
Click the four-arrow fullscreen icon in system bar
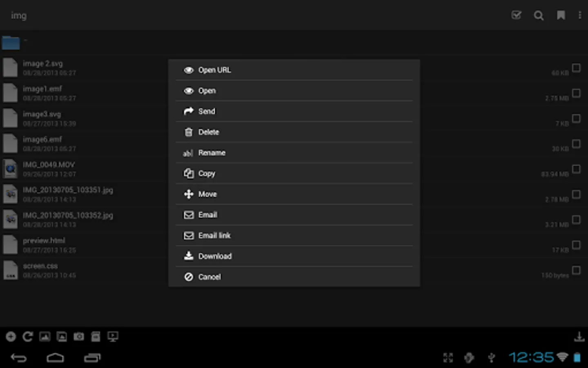pyautogui.click(x=448, y=358)
